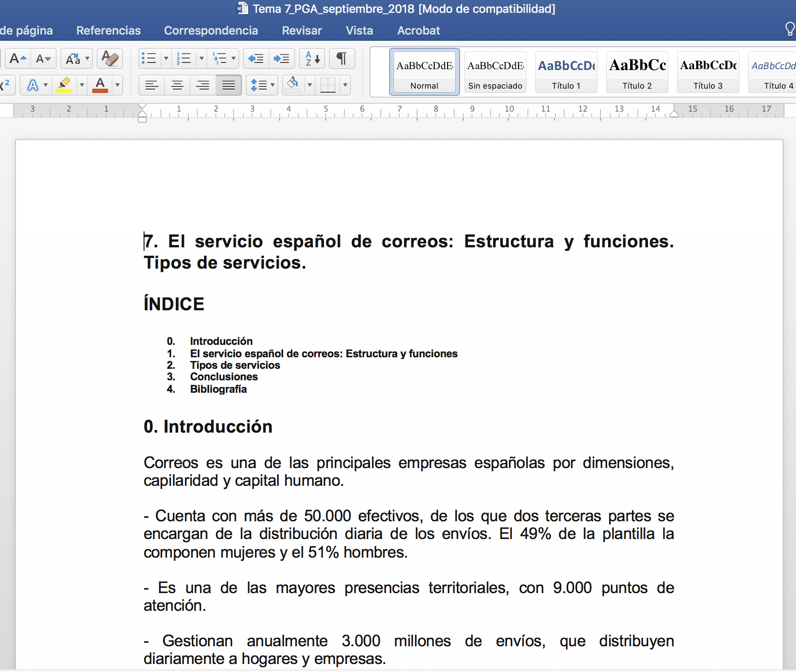Open the shading color dropdown
796x672 pixels.
pyautogui.click(x=309, y=85)
